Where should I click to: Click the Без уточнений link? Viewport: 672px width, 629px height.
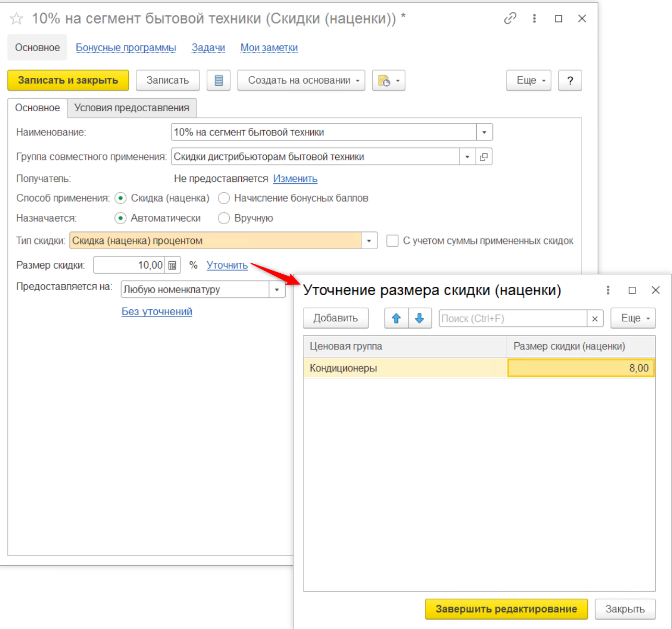tap(157, 312)
